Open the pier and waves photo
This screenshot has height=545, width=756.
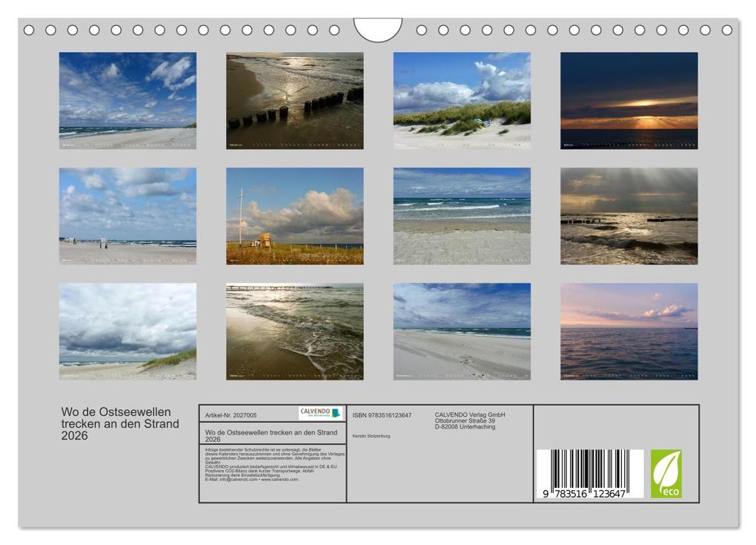click(x=294, y=331)
